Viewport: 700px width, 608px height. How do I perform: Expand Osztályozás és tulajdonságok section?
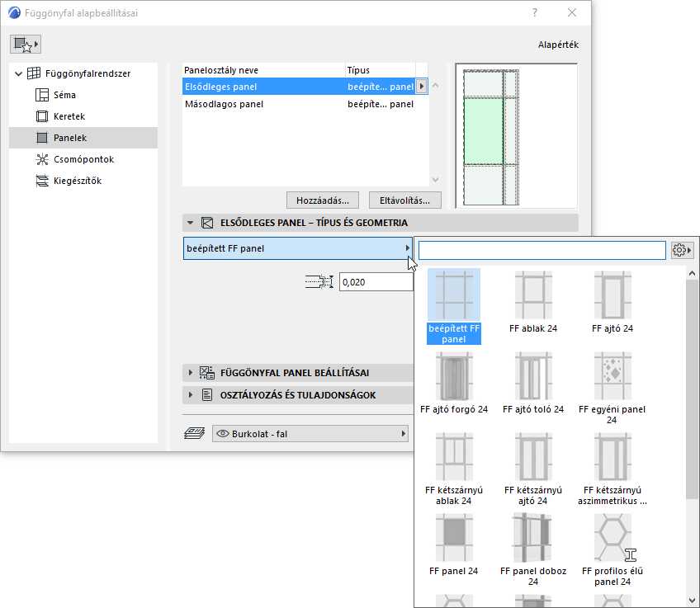tap(190, 395)
